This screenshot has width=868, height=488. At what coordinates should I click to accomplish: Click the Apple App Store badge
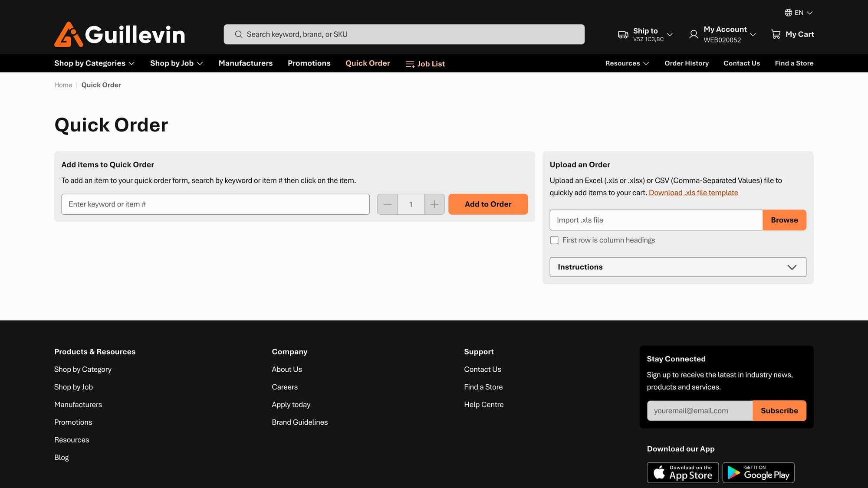683,472
